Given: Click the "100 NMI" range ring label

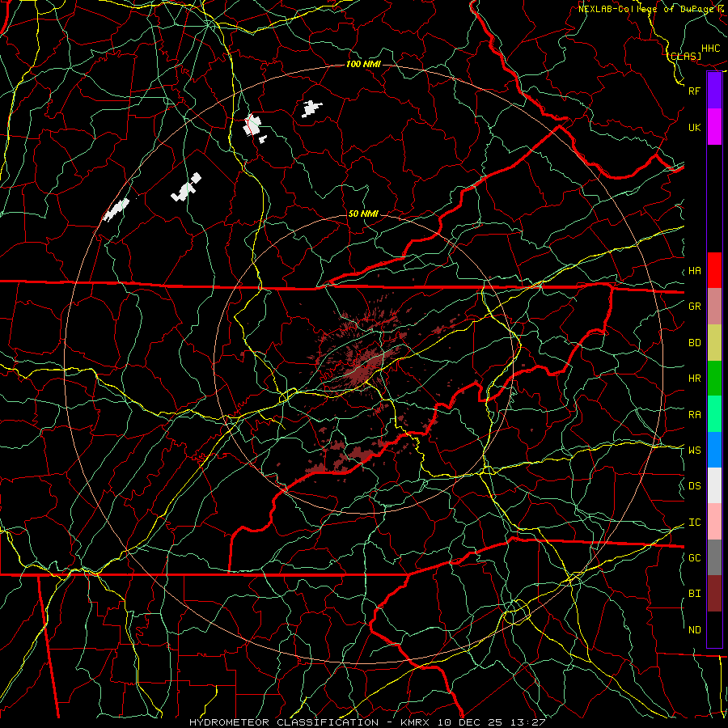Looking at the screenshot, I should click(x=363, y=64).
